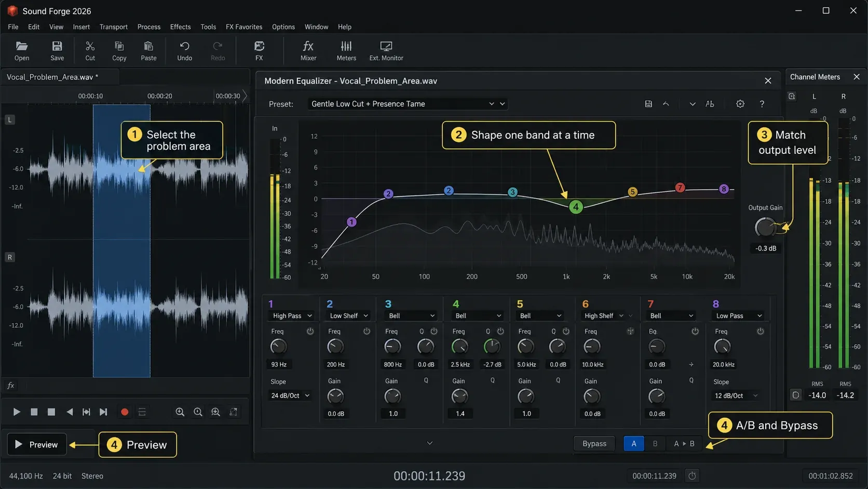Open the 12 dB/Oct slope dropdown
The image size is (868, 489).
(x=736, y=395)
